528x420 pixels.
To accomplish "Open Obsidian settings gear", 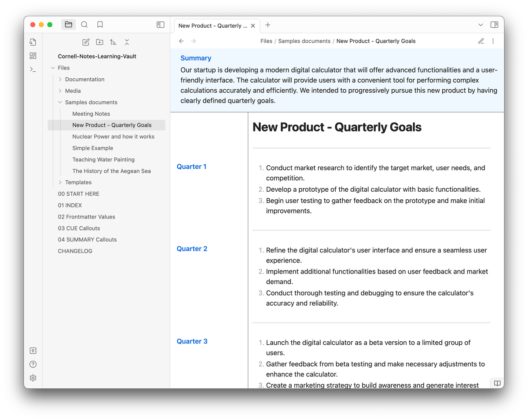I will pyautogui.click(x=33, y=378).
